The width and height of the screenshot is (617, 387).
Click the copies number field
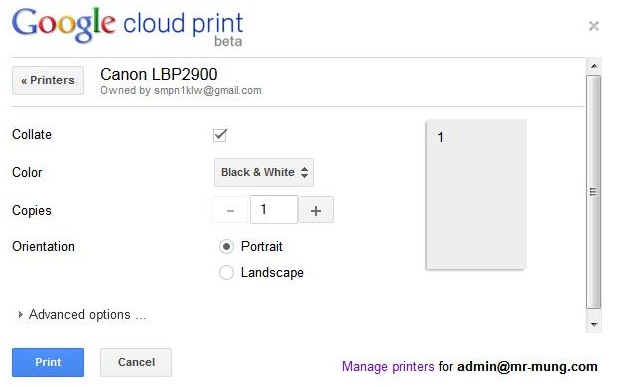coord(273,209)
